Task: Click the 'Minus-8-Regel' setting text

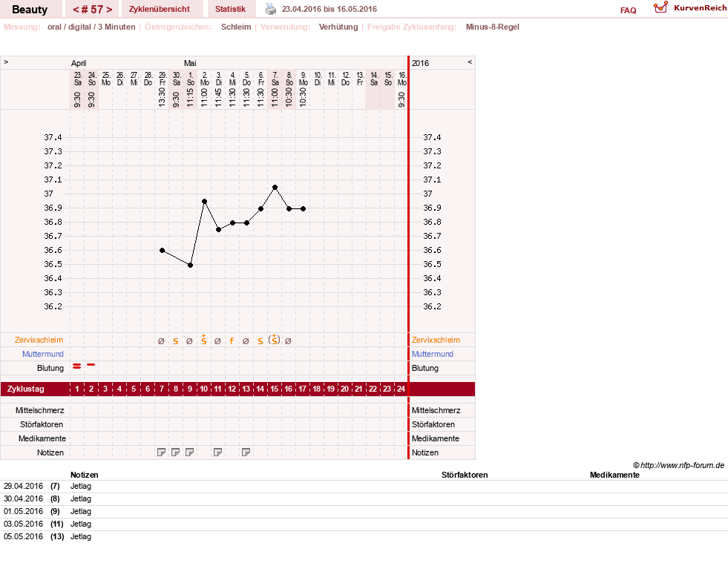Action: pyautogui.click(x=493, y=27)
